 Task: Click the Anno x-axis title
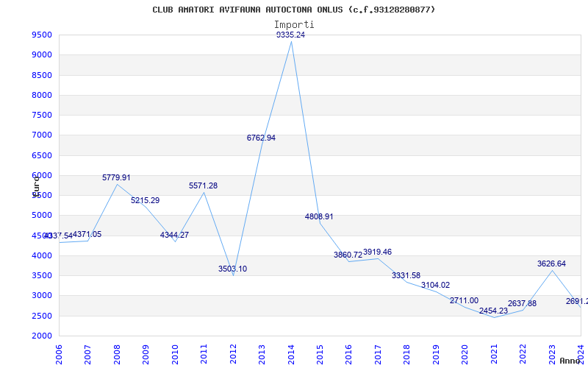tap(570, 361)
